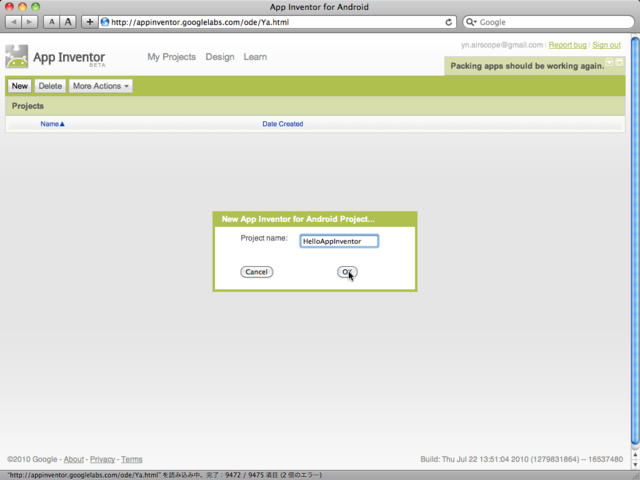Open the Terms link in footer
This screenshot has height=480, width=640.
(x=131, y=459)
